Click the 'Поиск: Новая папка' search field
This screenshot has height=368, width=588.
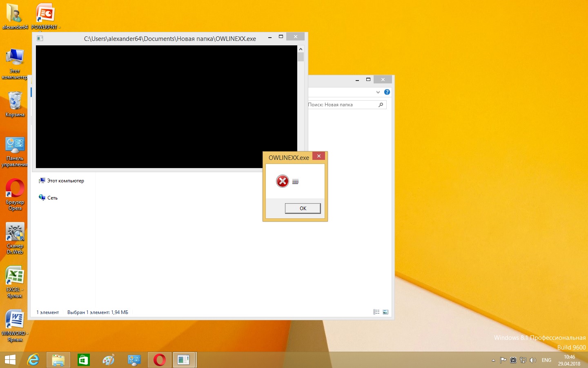[x=342, y=105]
